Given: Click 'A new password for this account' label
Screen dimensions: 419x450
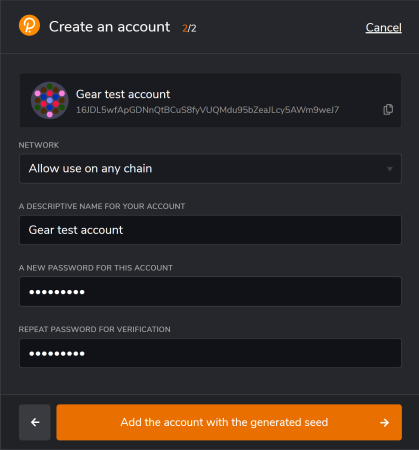Looking at the screenshot, I should 96,268.
